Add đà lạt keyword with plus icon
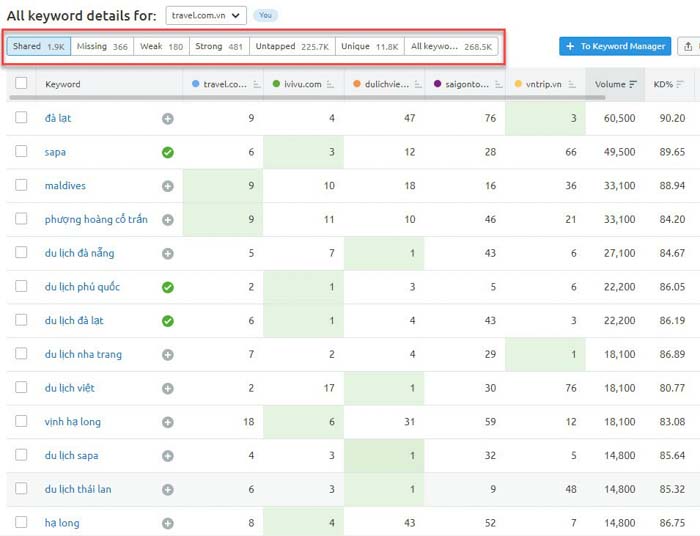The width and height of the screenshot is (700, 536). [168, 119]
